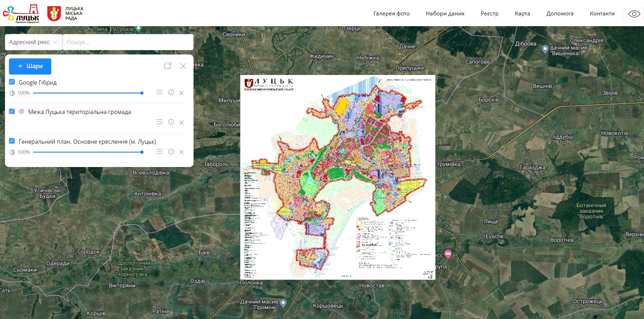Click the Пошук search input field

(128, 42)
